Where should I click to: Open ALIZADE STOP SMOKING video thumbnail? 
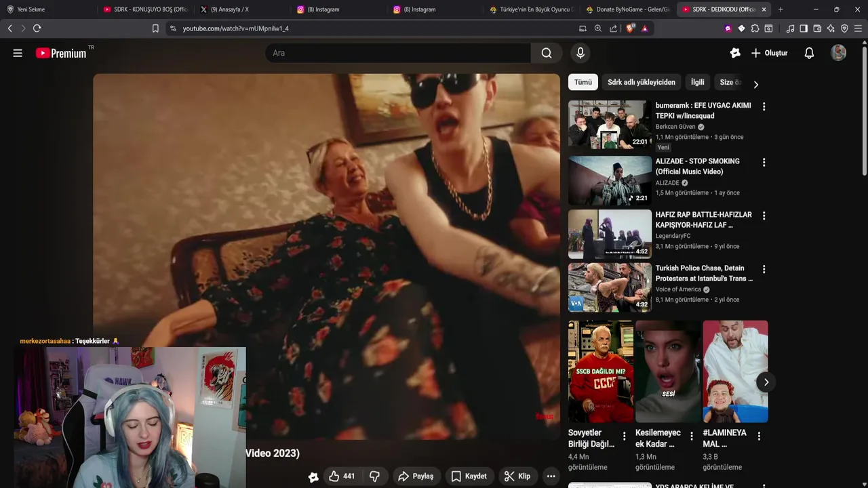click(x=610, y=180)
